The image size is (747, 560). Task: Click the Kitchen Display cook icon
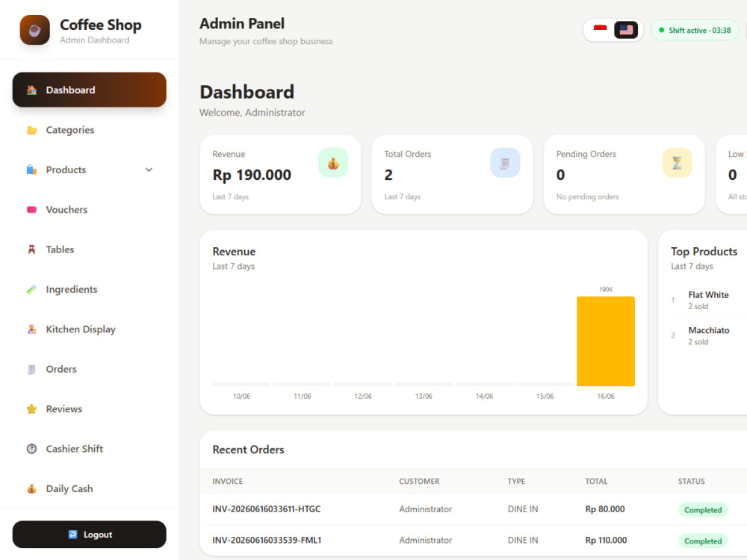coord(31,329)
